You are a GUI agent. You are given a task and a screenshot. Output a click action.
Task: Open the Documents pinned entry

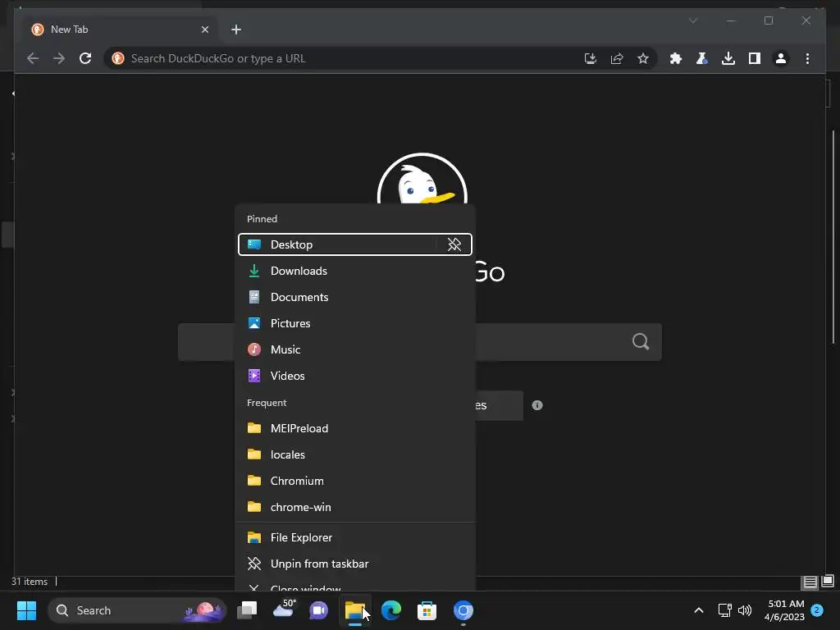[354, 297]
